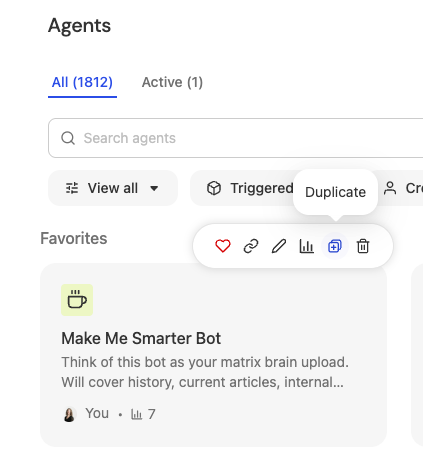Open the View all filter menu
423x462 pixels.
(x=113, y=188)
